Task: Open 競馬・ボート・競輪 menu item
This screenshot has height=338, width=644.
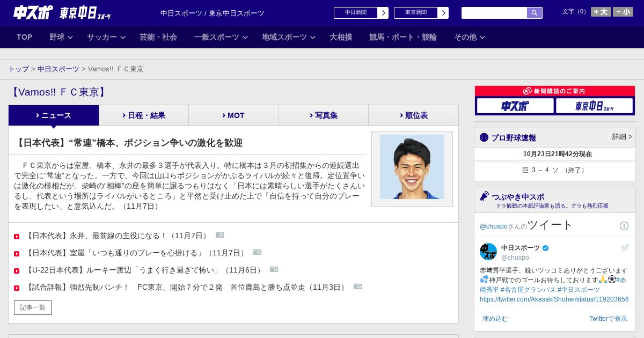Action: point(403,37)
